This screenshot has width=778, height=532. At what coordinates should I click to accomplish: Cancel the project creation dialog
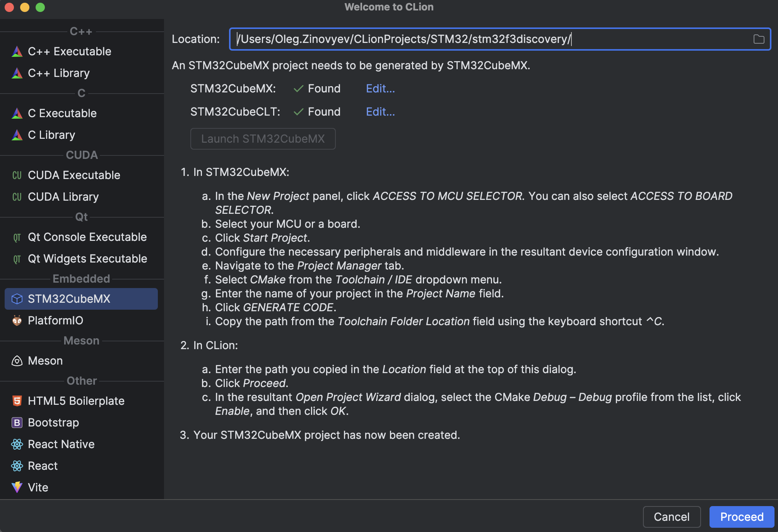pyautogui.click(x=672, y=517)
